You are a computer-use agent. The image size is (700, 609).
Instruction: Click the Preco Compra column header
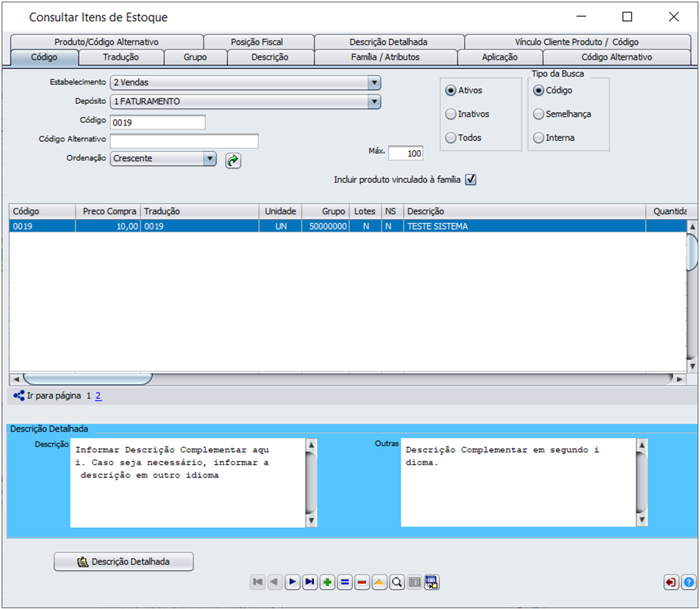(x=108, y=211)
